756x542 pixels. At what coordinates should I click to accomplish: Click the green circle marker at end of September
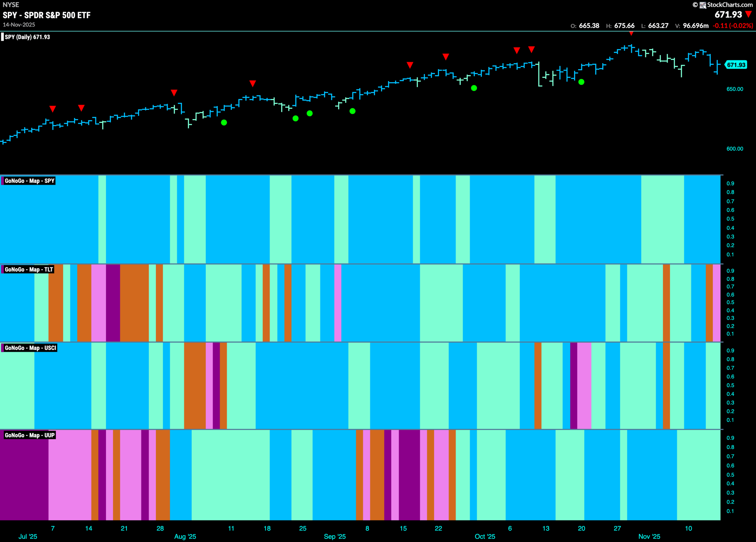pos(474,88)
